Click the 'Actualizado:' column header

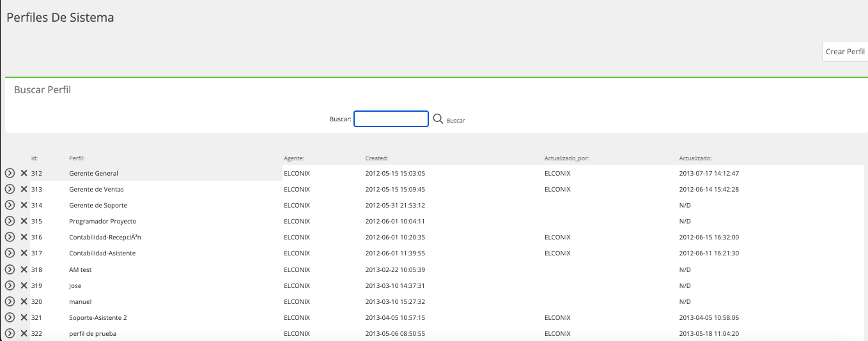coord(695,158)
